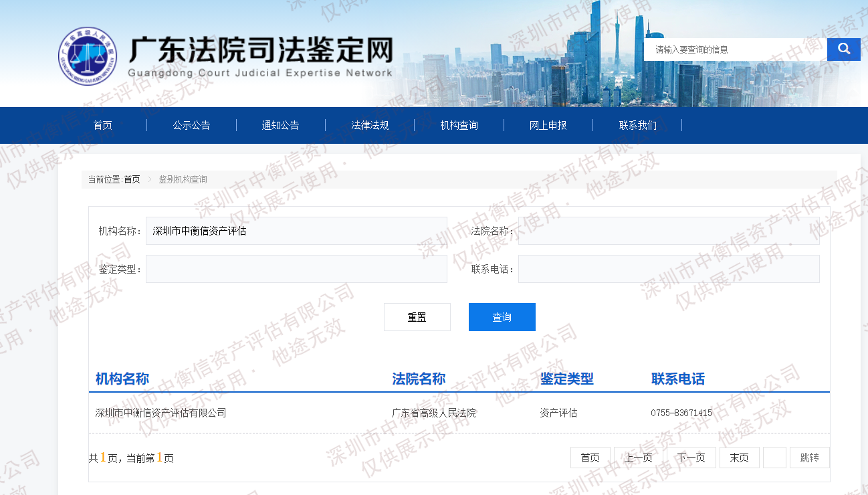Focus the 鉴定类型 input field
868x495 pixels.
coord(296,269)
